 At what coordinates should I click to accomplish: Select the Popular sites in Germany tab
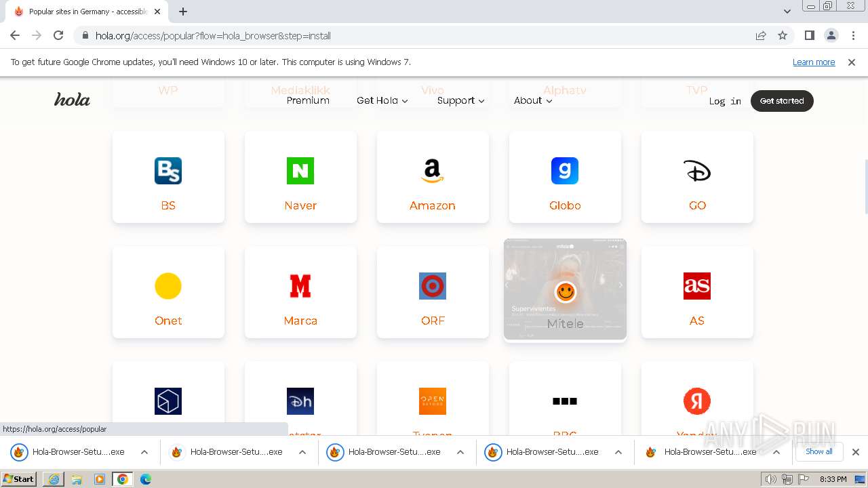point(87,12)
